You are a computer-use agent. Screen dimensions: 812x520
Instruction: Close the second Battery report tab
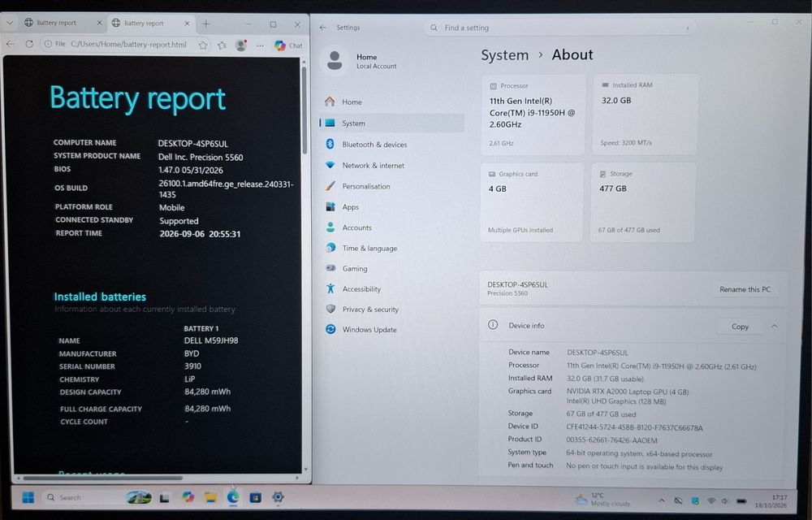(187, 24)
